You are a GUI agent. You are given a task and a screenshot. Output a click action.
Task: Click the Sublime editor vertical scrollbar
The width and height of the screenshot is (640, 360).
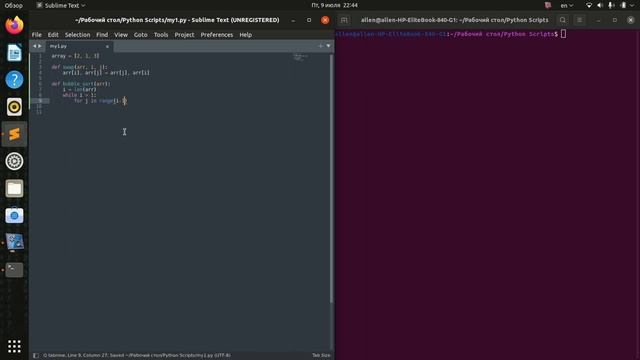point(331,178)
